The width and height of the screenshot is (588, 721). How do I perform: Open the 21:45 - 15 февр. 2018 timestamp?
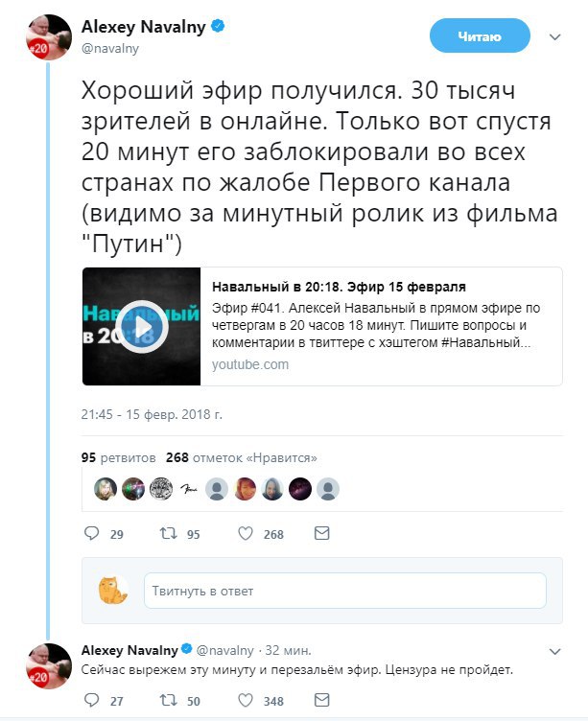click(152, 414)
